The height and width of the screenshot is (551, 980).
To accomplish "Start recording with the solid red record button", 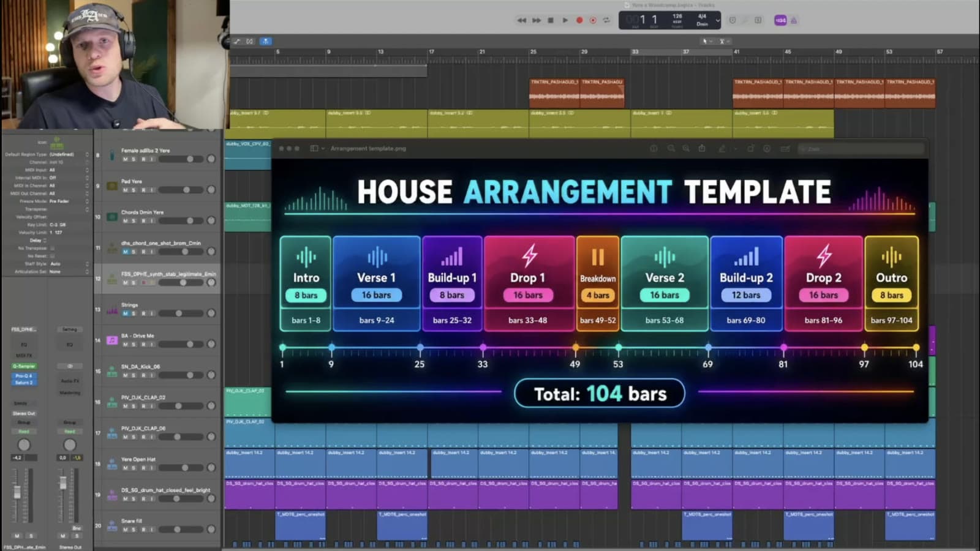I will click(579, 20).
